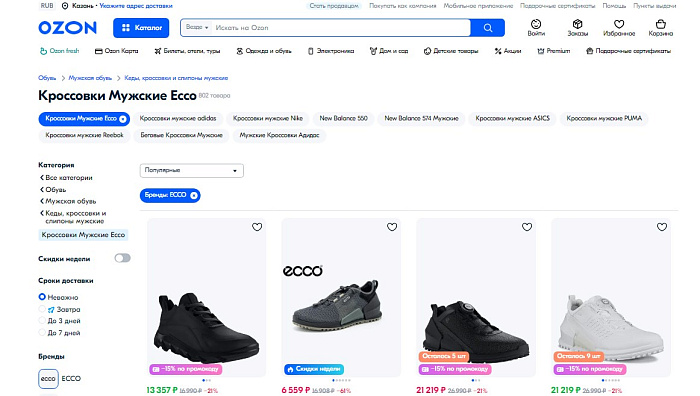Open Избранное heart icon in header
700x396 pixels.
pos(619,24)
